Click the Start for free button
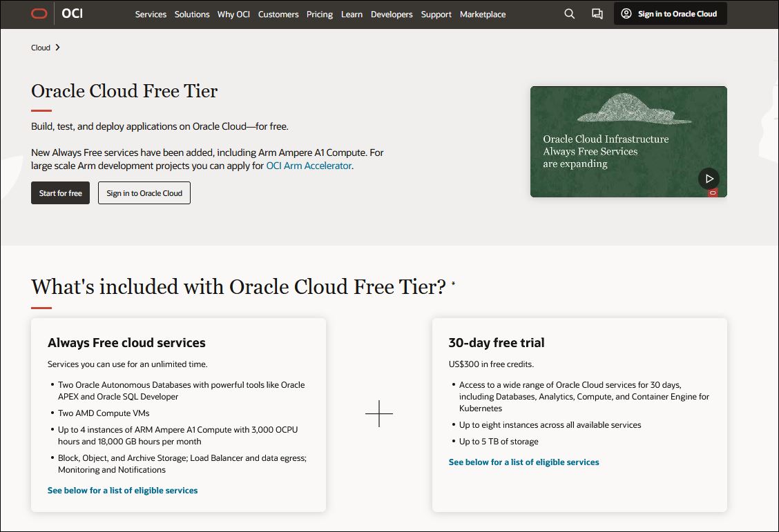This screenshot has height=532, width=779. click(60, 193)
